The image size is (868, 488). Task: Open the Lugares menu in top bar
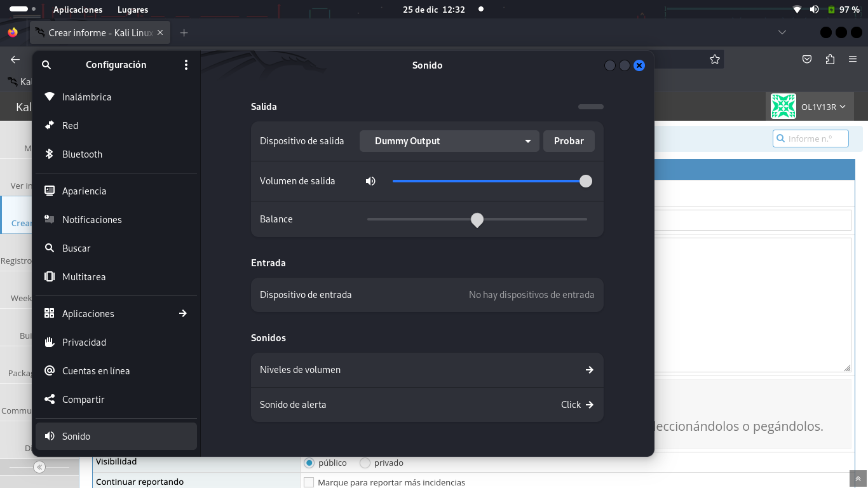point(133,10)
